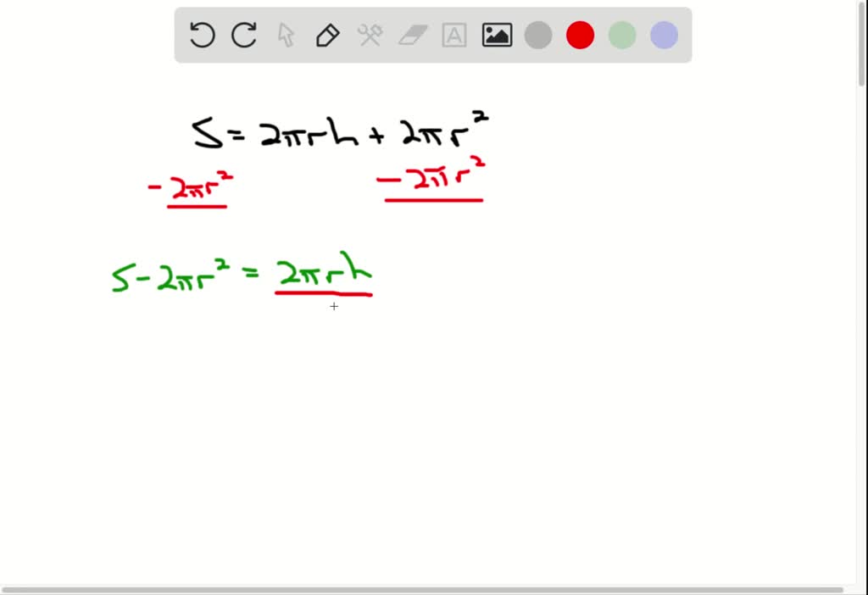The height and width of the screenshot is (595, 868).
Task: Select the Text box tool
Action: (453, 35)
